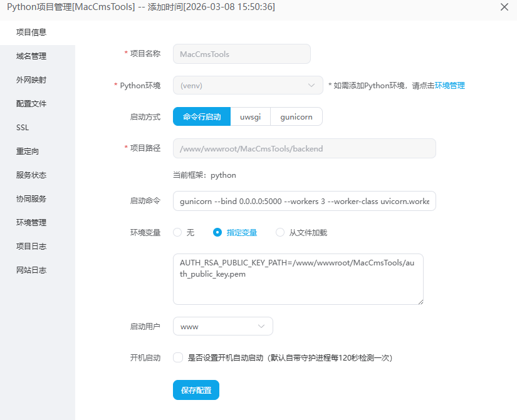Switch to 外网映射 section
This screenshot has width=517, height=420.
click(x=31, y=80)
